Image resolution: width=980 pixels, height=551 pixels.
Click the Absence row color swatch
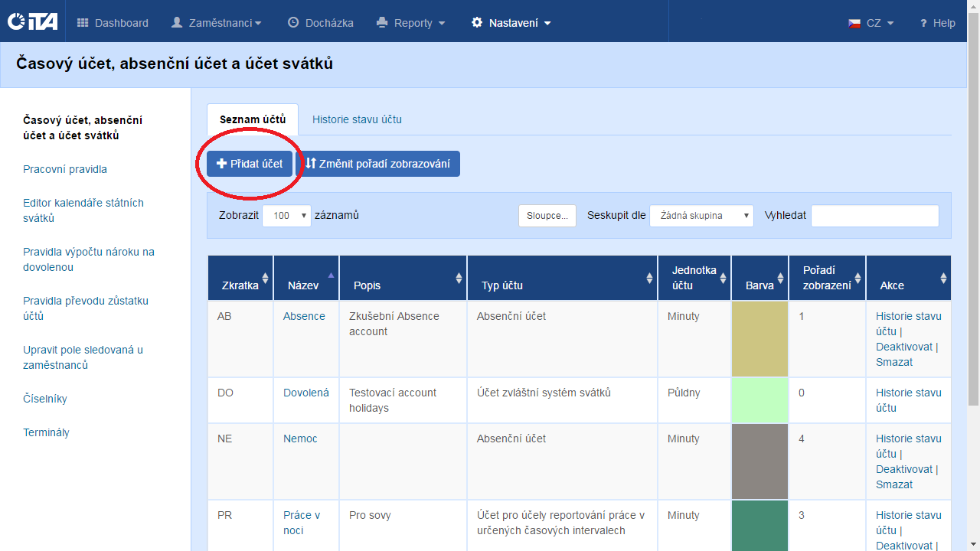[759, 339]
